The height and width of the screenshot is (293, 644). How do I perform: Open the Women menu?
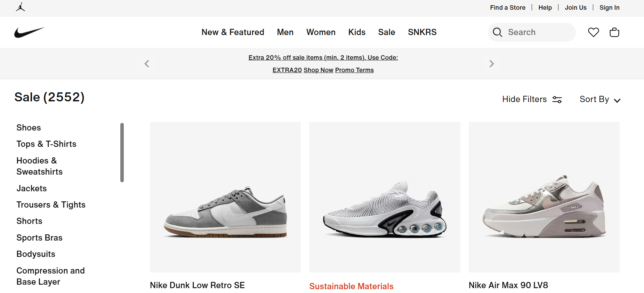[x=321, y=32]
